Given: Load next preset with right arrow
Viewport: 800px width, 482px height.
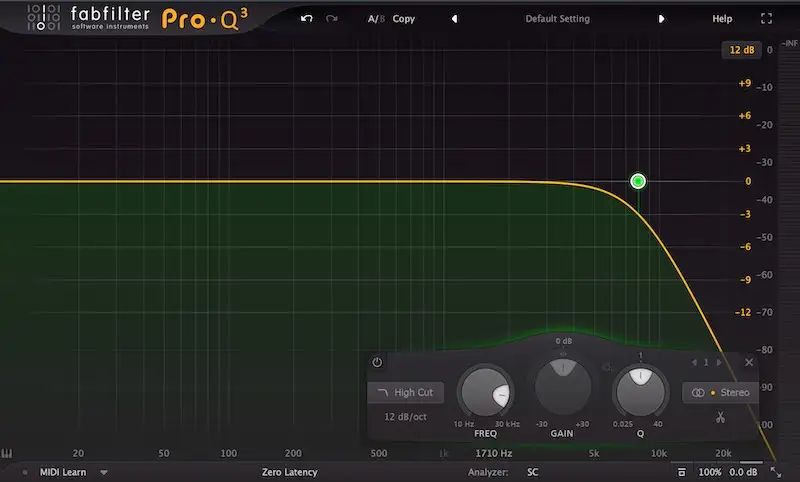Looking at the screenshot, I should (661, 19).
